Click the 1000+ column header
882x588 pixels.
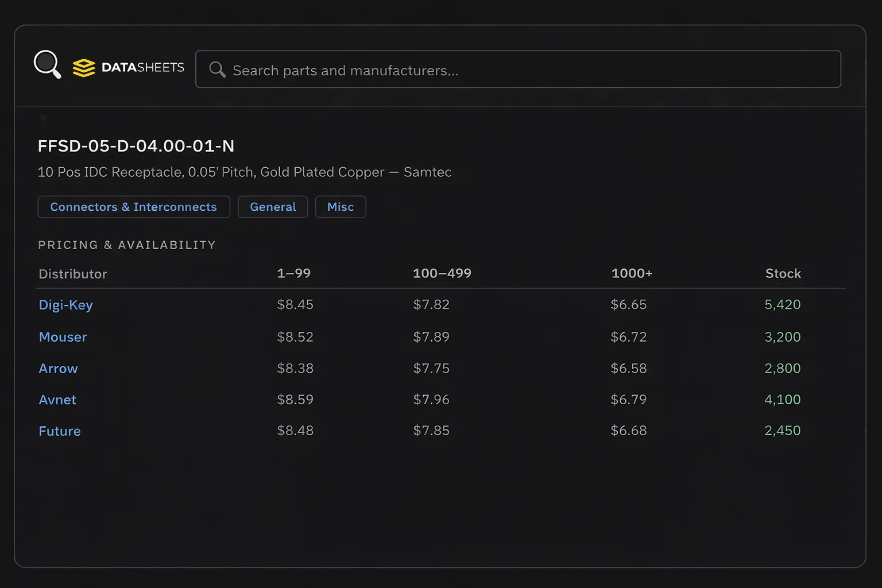(632, 273)
